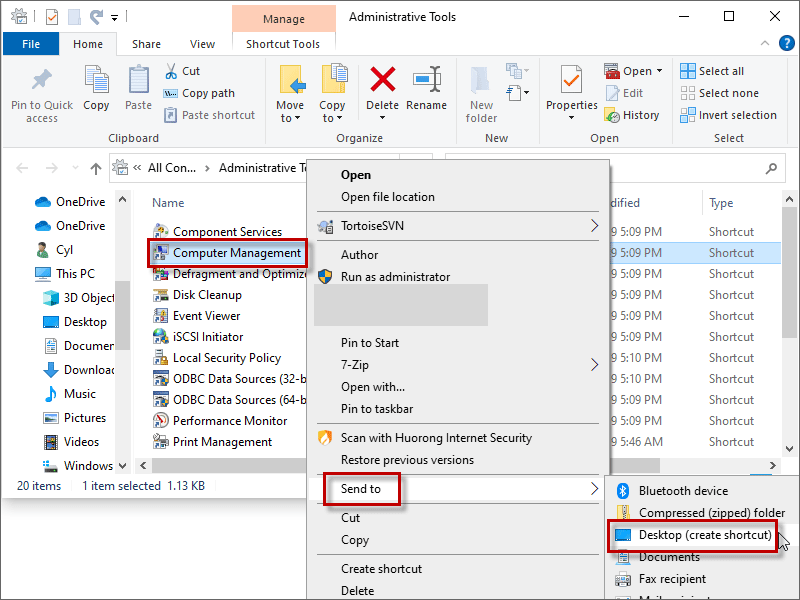Image resolution: width=800 pixels, height=600 pixels.
Task: Click the Name column header
Action: tap(168, 203)
